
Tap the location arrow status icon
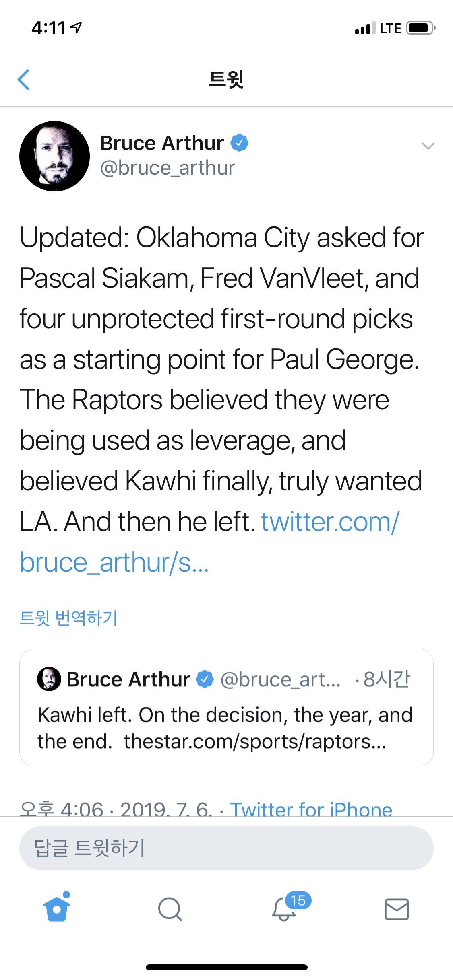point(76,28)
